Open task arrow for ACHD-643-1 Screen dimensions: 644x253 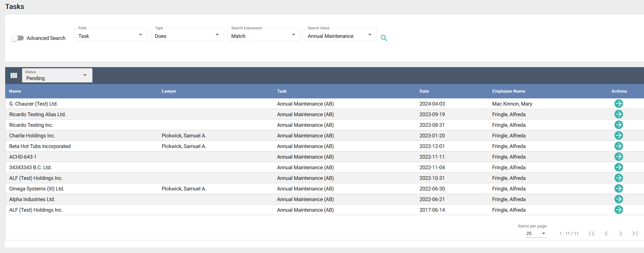pos(619,157)
